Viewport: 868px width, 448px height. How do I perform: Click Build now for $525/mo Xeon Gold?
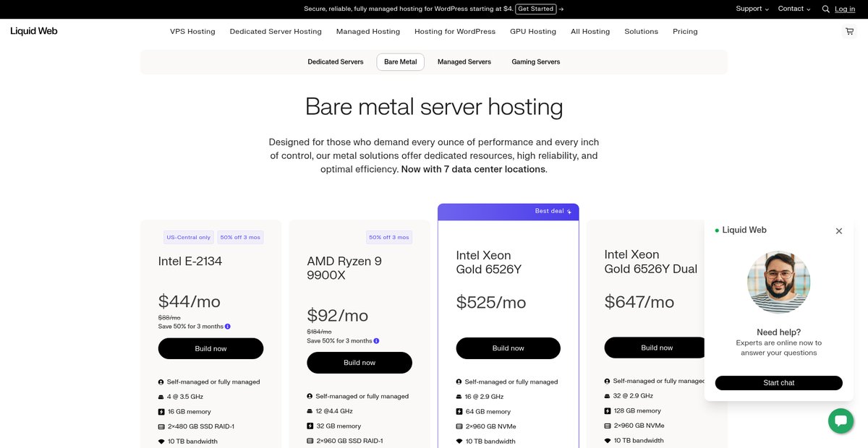tap(508, 348)
